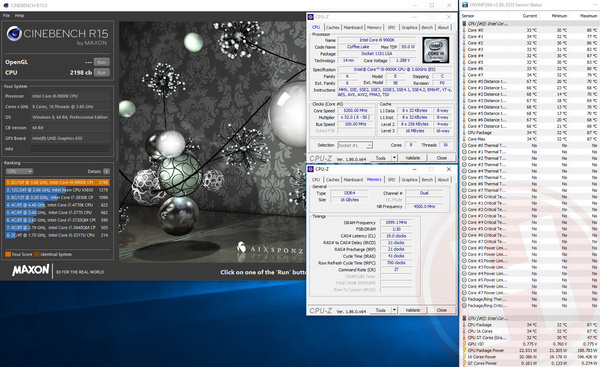Click the CPU Package row above Core Max
The image size is (600, 367).
[530, 133]
